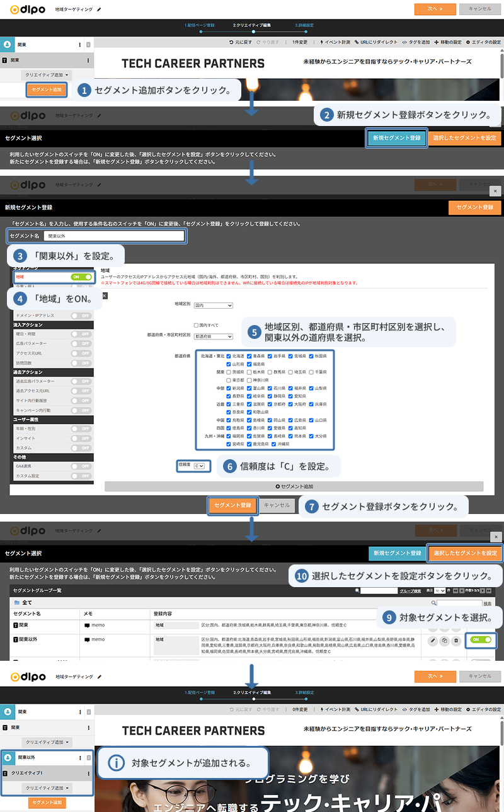Screen dimensions: 504x812
Task: Select URLにリダイレクト in the 1件変更 toolbar
Action: 376,42
